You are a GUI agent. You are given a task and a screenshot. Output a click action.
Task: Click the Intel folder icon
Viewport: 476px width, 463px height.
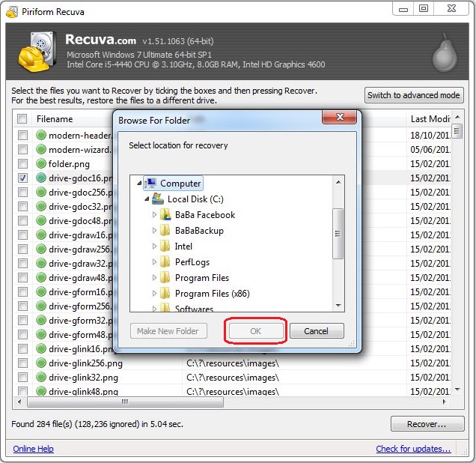pyautogui.click(x=165, y=246)
